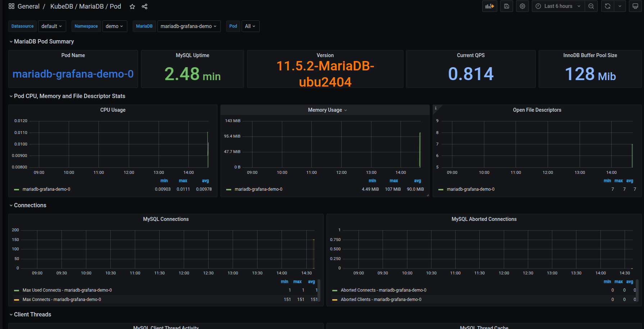Add a new panel to dashboard
This screenshot has width=644, height=329.
(490, 6)
